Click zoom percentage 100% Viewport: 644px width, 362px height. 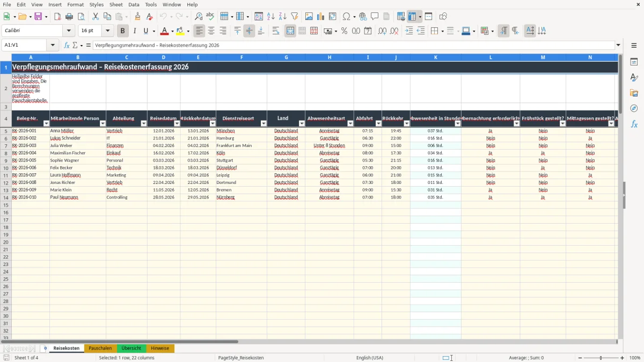(x=635, y=358)
